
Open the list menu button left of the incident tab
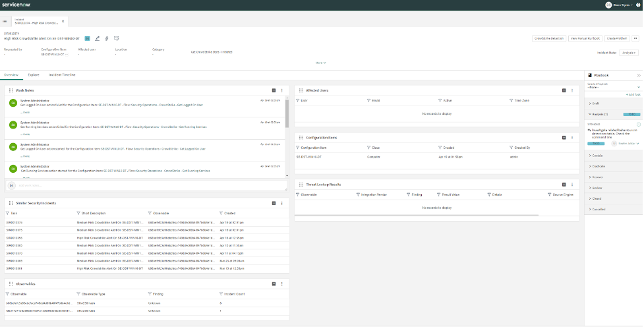pos(5,21)
